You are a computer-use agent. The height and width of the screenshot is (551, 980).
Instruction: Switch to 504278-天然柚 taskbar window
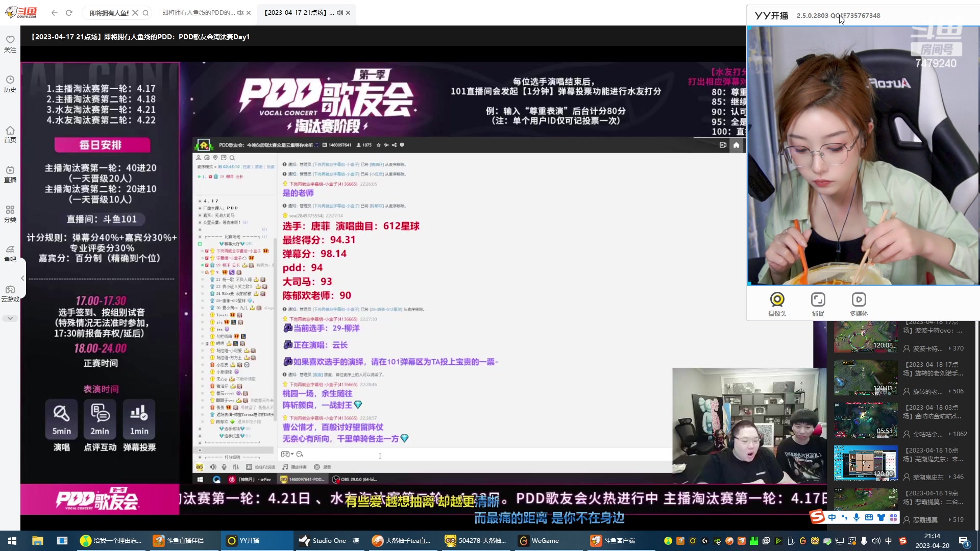coord(476,541)
